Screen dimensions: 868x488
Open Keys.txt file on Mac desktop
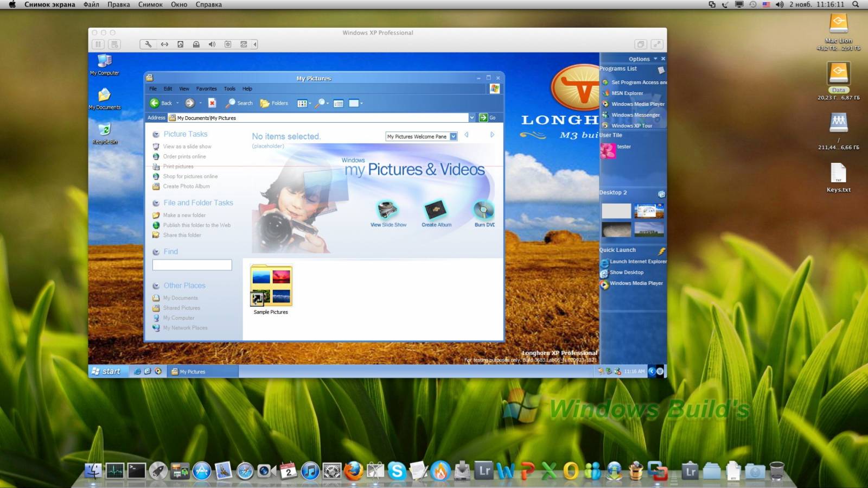838,178
